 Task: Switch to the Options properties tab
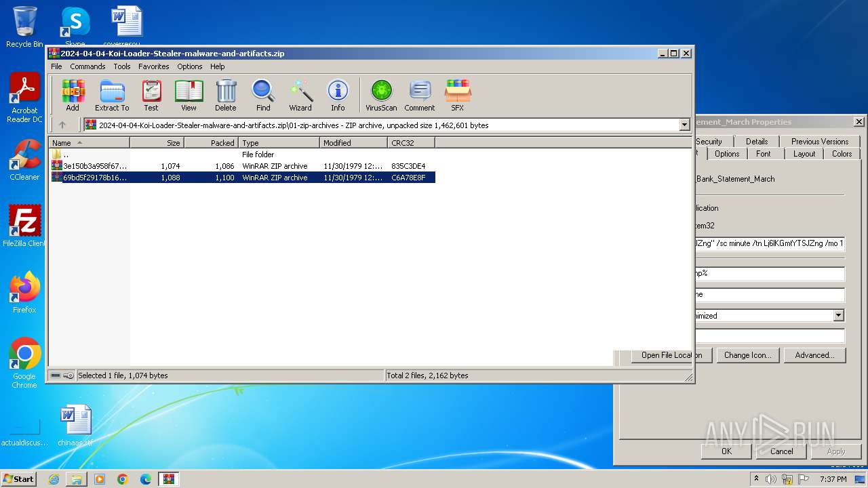tap(727, 154)
